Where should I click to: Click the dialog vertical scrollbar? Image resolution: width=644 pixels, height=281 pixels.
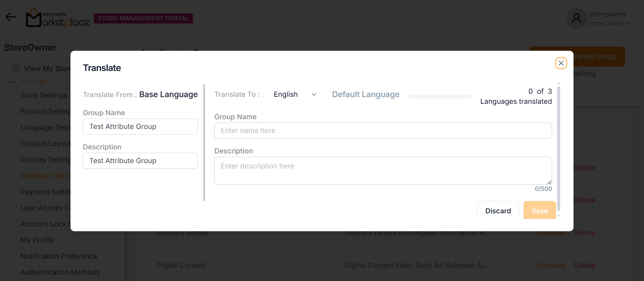558,147
